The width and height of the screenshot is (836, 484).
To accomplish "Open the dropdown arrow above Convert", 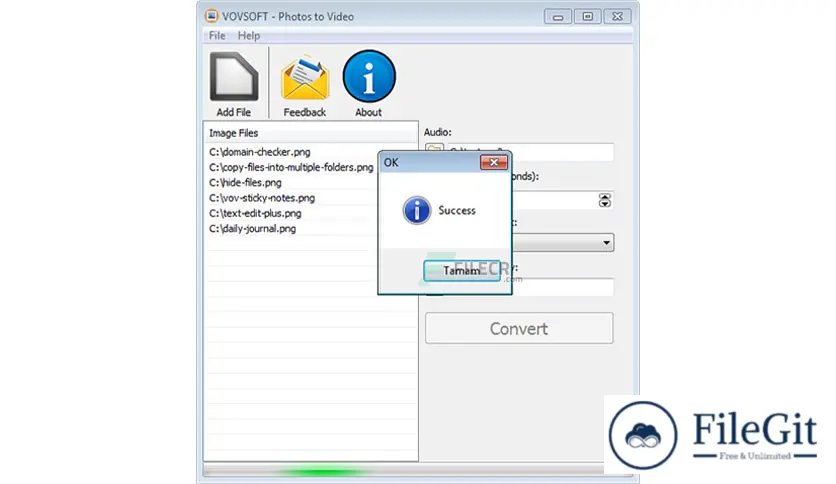I will (606, 243).
